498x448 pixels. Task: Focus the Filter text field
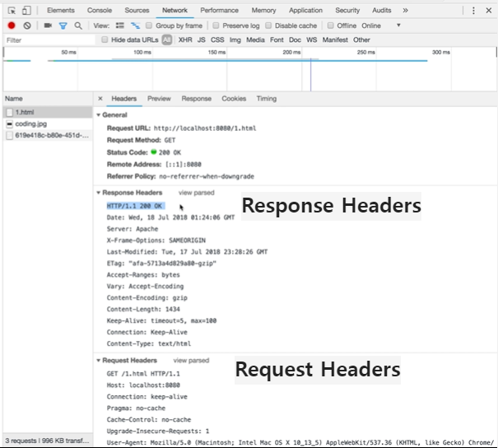[x=49, y=40]
